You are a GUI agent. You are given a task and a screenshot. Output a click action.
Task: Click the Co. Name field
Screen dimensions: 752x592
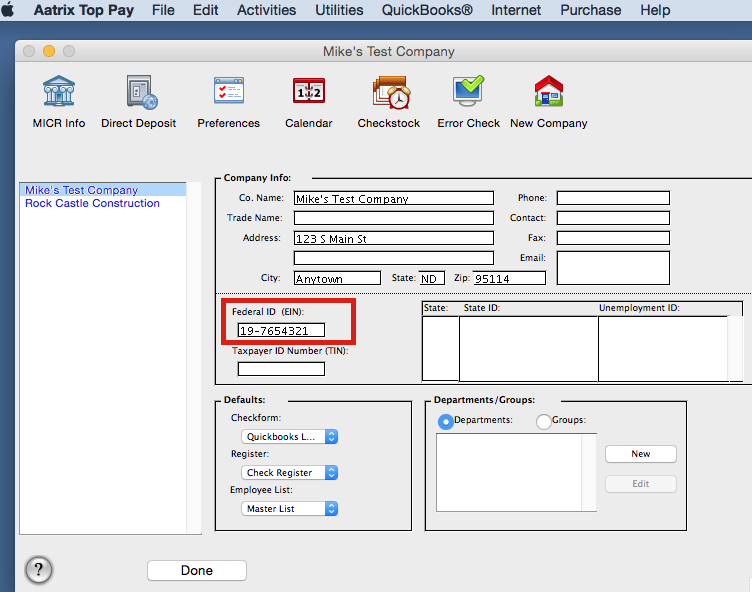[394, 198]
